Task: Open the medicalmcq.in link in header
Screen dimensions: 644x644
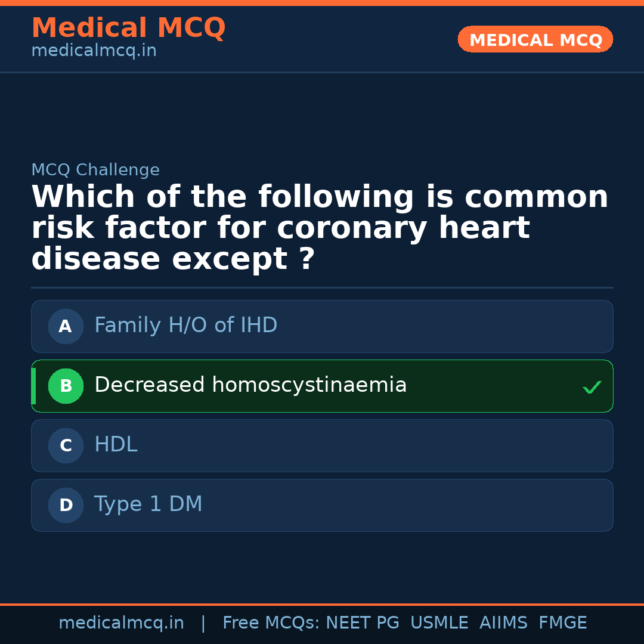Action: (93, 50)
